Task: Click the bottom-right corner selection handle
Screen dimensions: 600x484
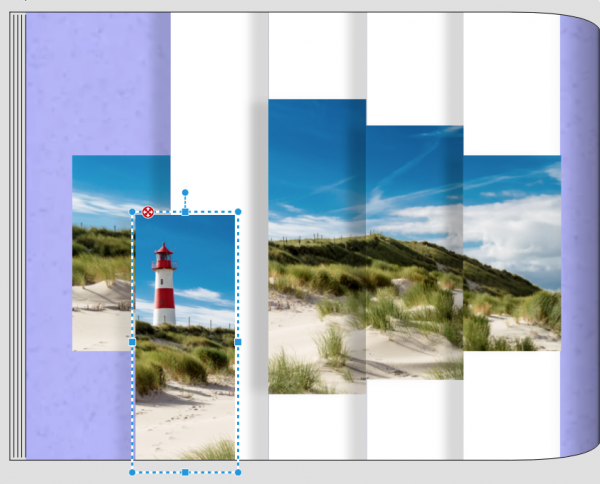Action: tap(238, 472)
